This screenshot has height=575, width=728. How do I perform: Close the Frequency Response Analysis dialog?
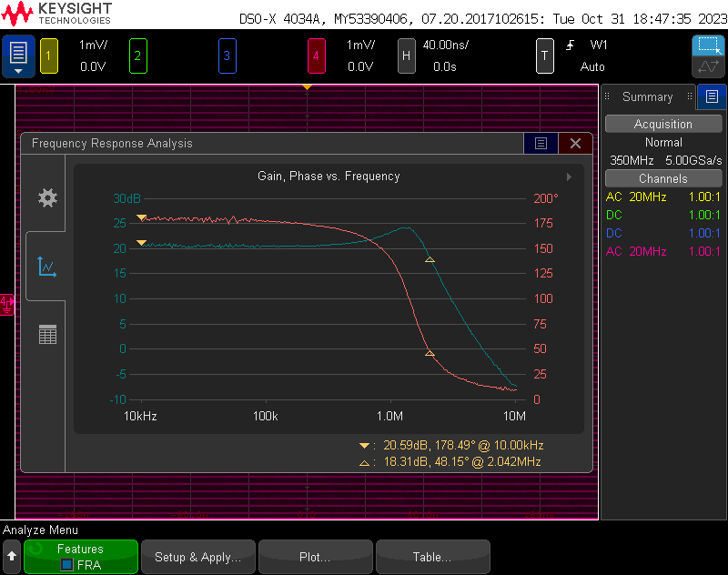[575, 144]
